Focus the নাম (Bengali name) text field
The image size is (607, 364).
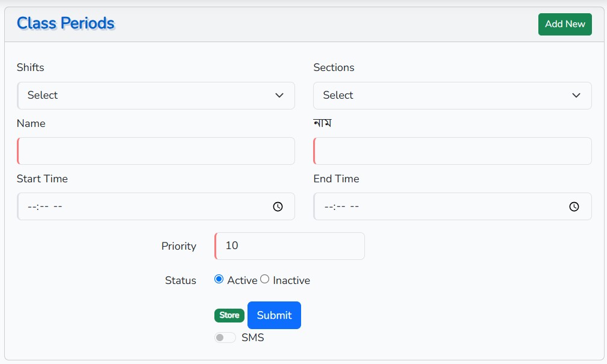point(452,151)
